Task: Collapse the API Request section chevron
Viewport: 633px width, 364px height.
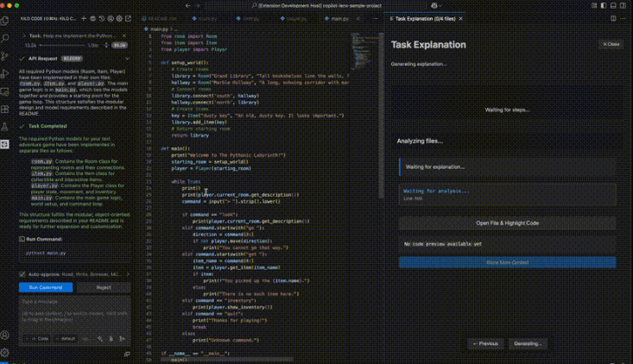Action: [x=127, y=59]
